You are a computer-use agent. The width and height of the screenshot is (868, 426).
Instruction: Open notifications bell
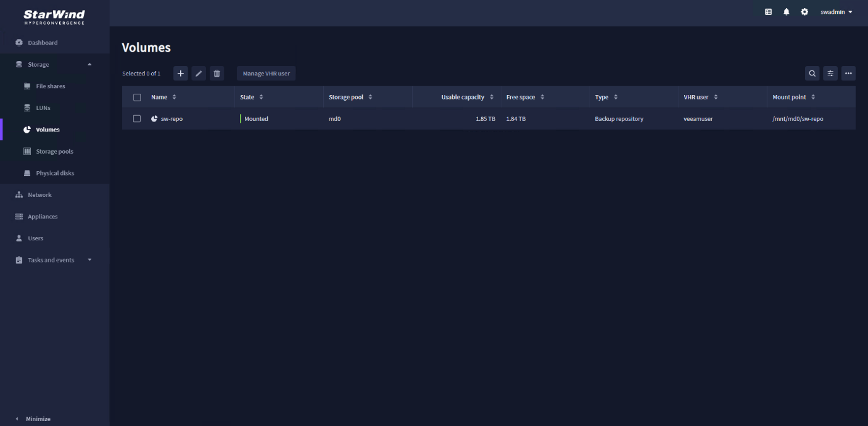(x=786, y=12)
